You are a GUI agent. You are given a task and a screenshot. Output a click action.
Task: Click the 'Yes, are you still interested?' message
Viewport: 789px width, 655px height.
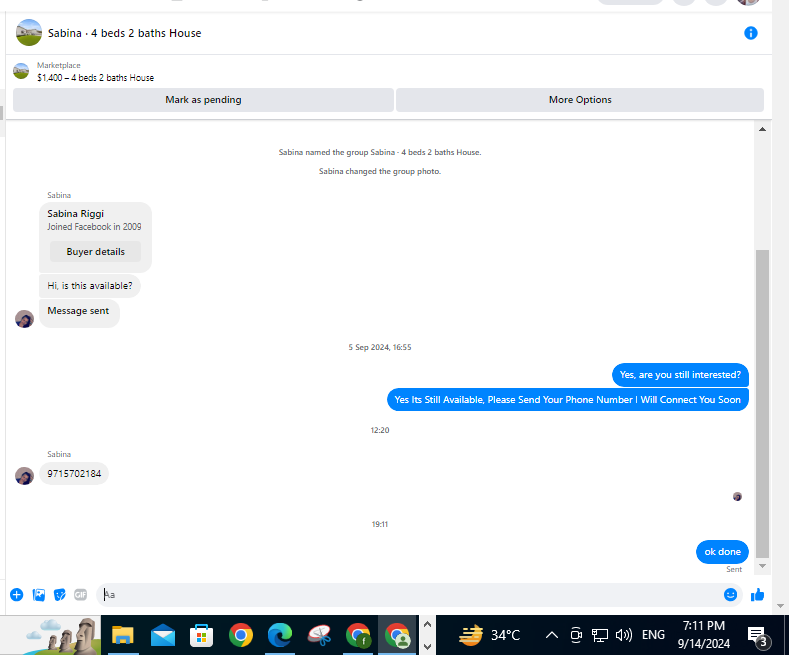click(x=680, y=375)
